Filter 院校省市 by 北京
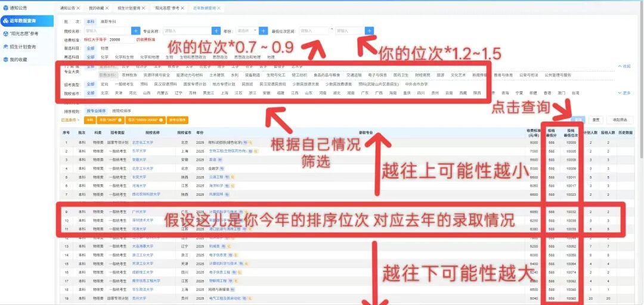 (105, 93)
